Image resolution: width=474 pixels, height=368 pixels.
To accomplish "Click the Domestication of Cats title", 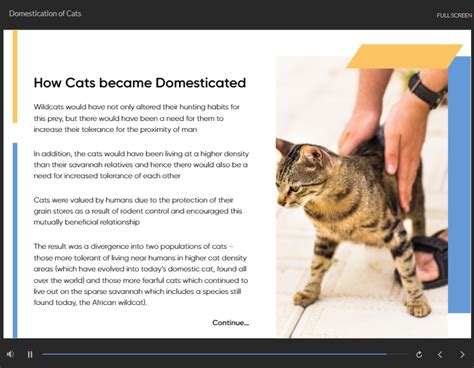I will point(45,14).
